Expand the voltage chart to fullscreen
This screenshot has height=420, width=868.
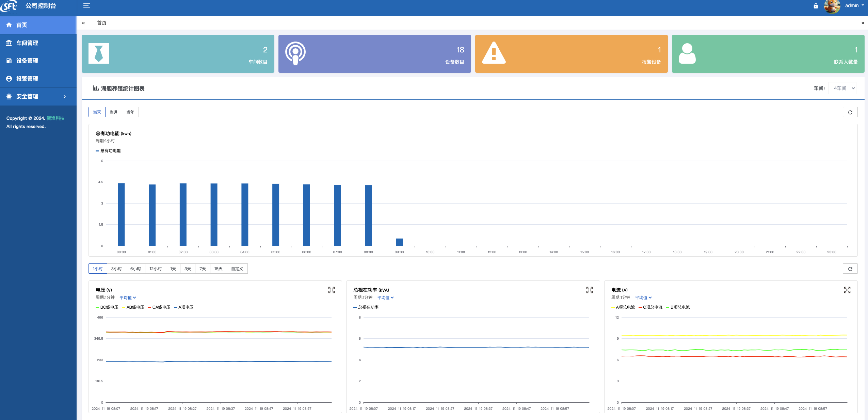[x=331, y=290]
